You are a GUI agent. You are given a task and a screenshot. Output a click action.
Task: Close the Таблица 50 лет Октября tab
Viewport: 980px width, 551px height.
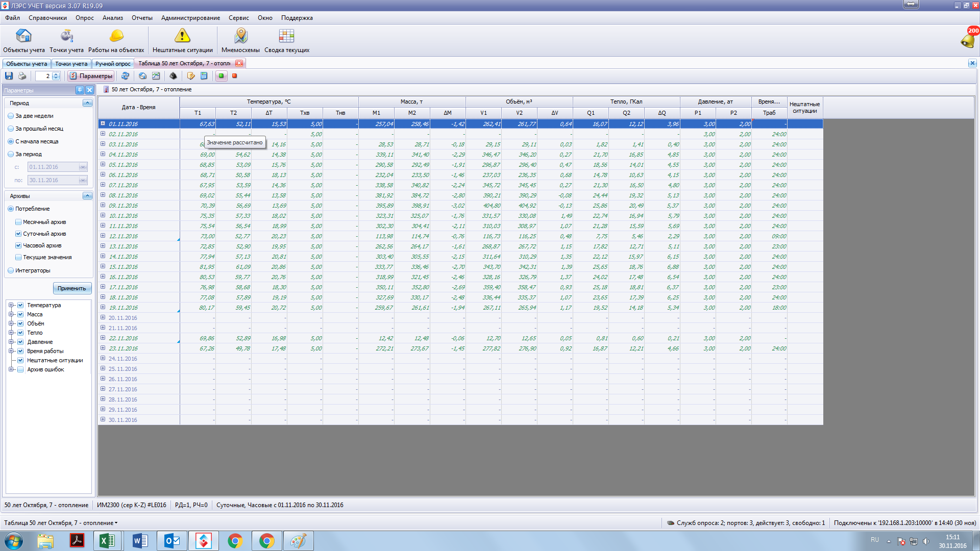pos(239,63)
